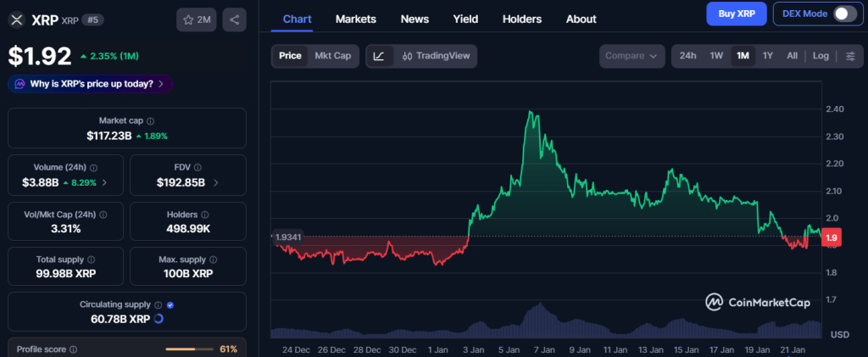Click the 7 Jan date axis label
The image size is (868, 357).
[544, 350]
